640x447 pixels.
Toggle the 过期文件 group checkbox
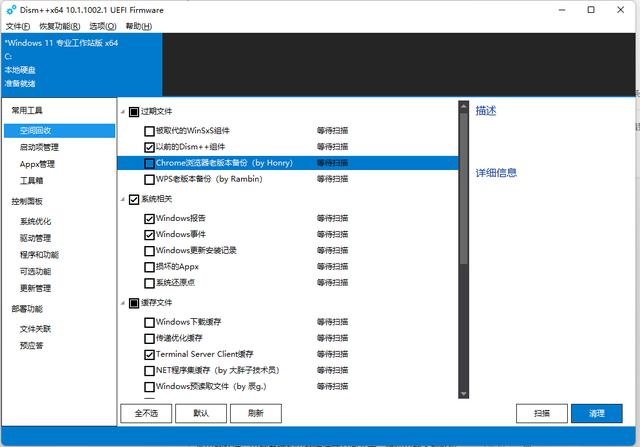click(133, 111)
